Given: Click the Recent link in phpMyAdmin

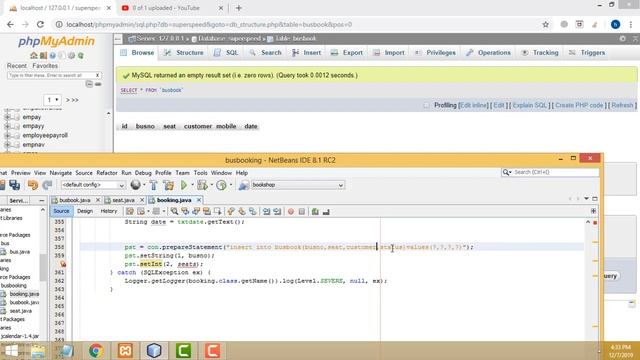Looking at the screenshot, I should coord(17,66).
